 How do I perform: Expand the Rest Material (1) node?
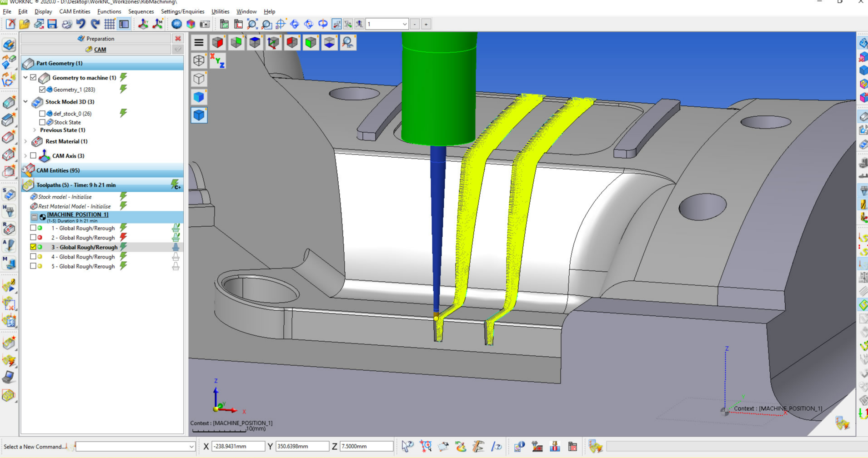click(x=25, y=141)
